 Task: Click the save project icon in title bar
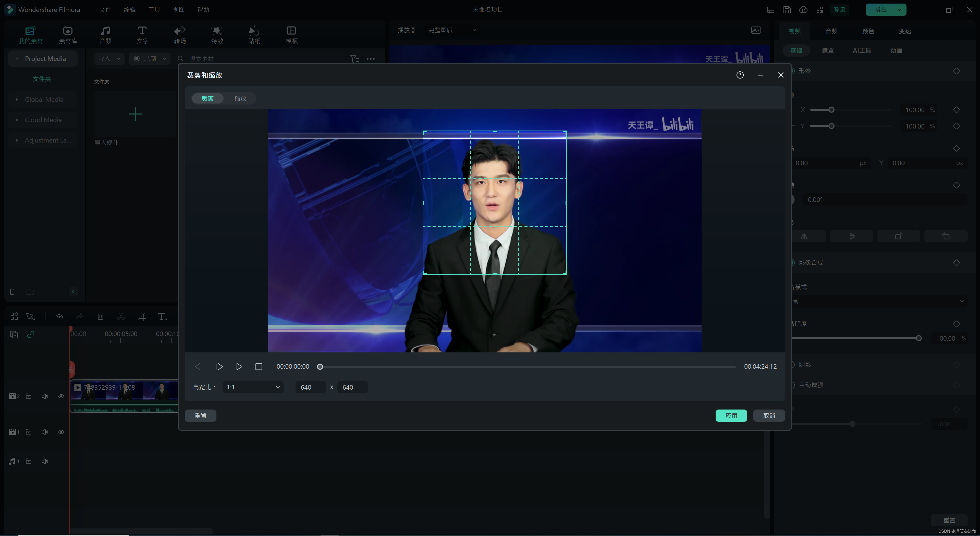tap(787, 9)
